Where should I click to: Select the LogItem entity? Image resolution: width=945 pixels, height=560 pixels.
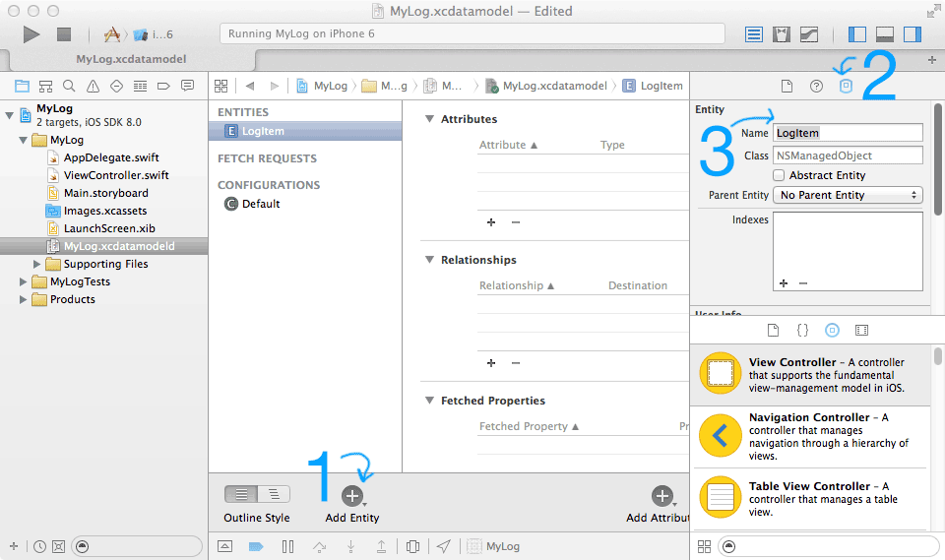tap(305, 131)
